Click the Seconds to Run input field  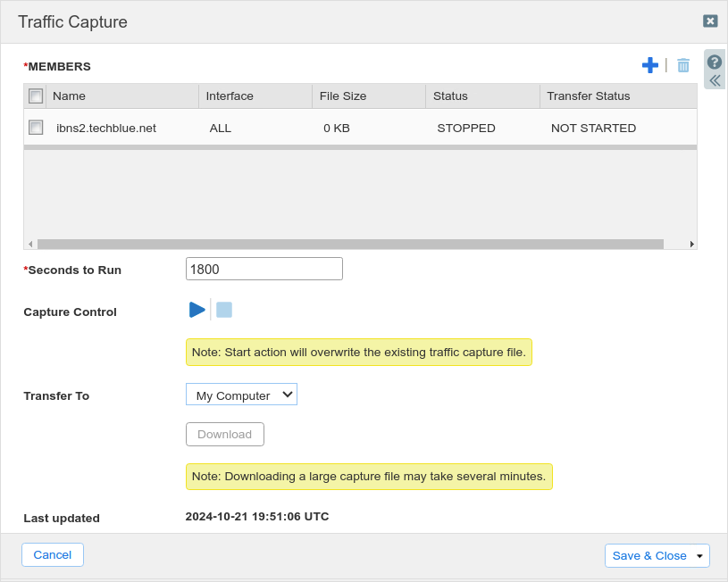pyautogui.click(x=264, y=269)
